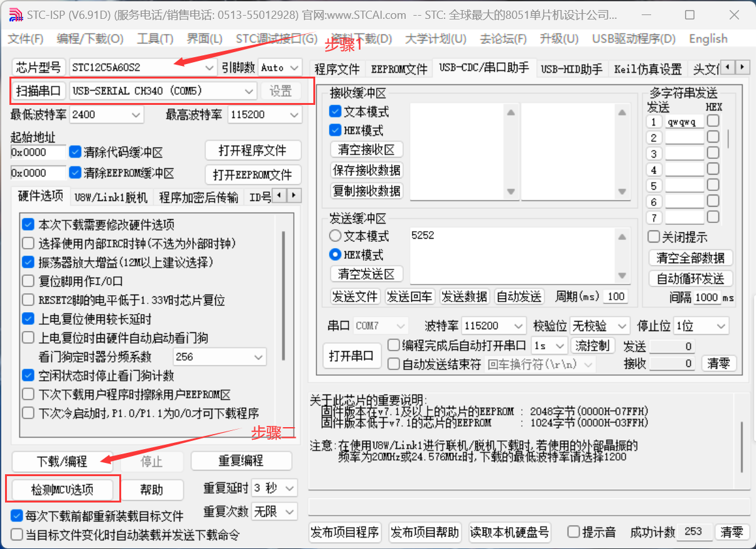The width and height of the screenshot is (756, 549).
Task: Enable the 提示音 checkbox
Action: (x=573, y=532)
